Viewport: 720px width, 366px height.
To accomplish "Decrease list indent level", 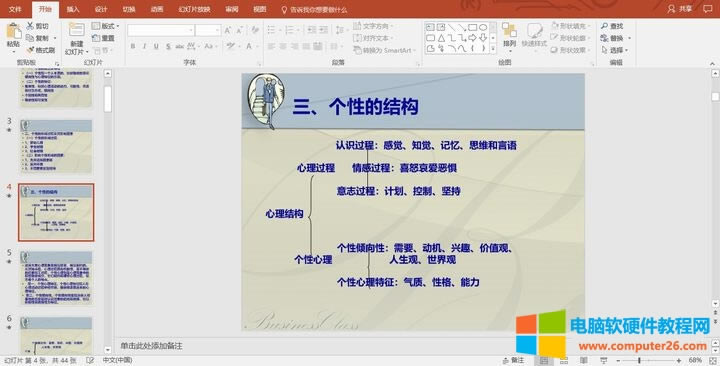I will coord(312,30).
